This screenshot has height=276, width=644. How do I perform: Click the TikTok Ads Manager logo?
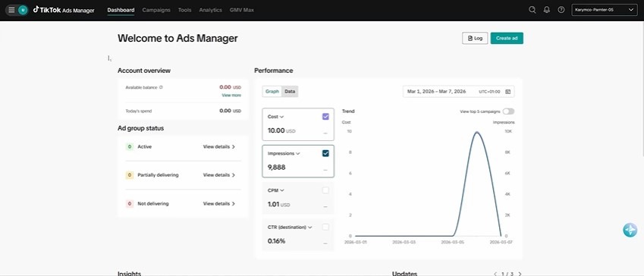pos(64,10)
